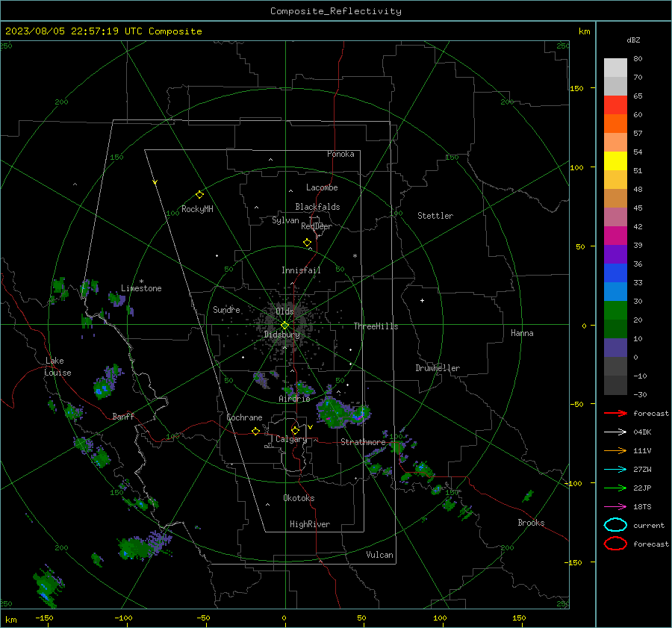Image resolution: width=672 pixels, height=628 pixels.
Task: Click the Lake Louise label
Action: pyautogui.click(x=58, y=367)
